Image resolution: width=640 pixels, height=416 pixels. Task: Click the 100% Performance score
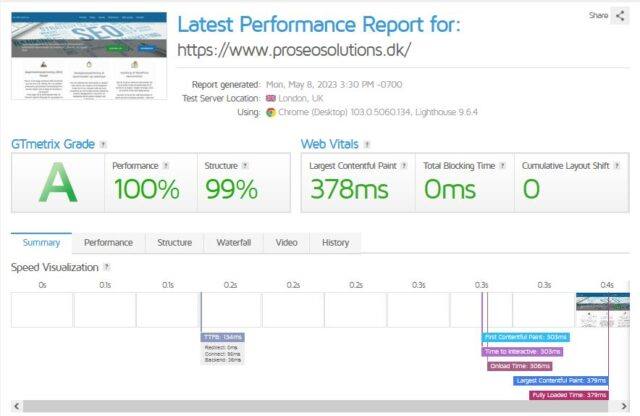tap(147, 189)
